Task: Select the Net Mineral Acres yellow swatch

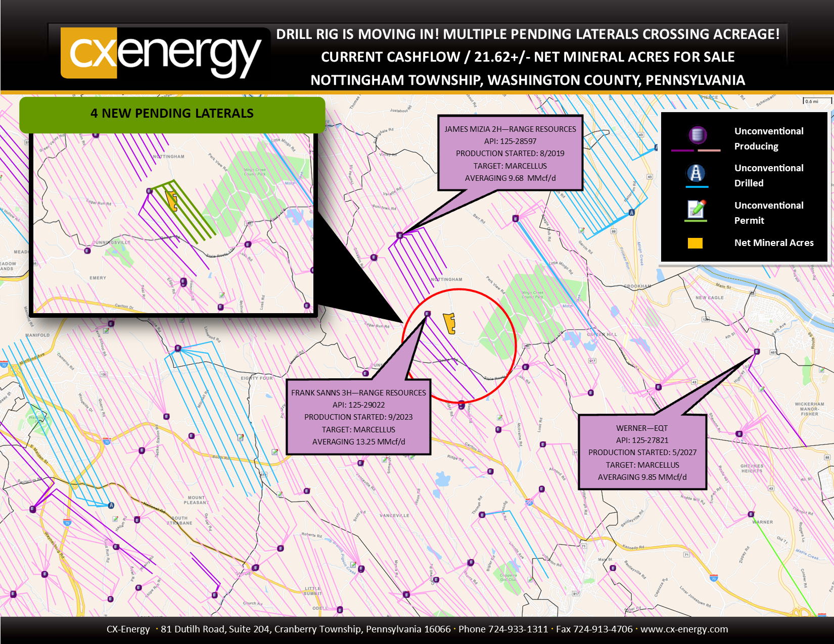Action: click(x=695, y=243)
